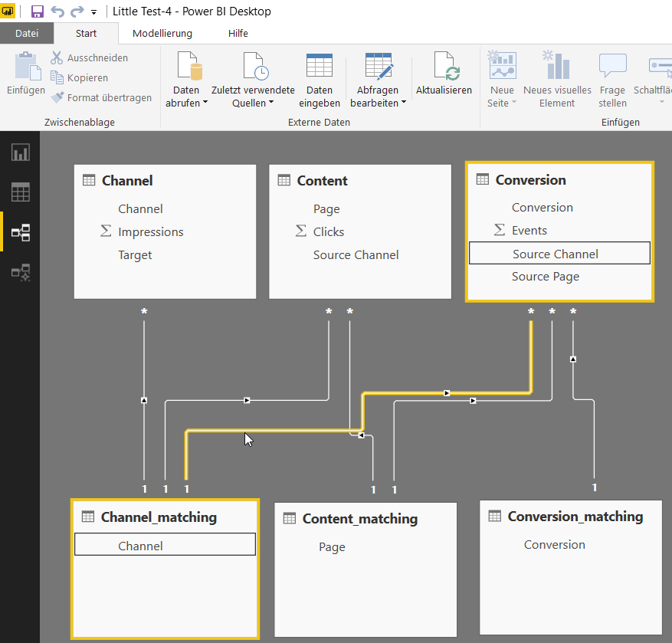
Task: Click the Save icon in title bar
Action: pyautogui.click(x=38, y=11)
